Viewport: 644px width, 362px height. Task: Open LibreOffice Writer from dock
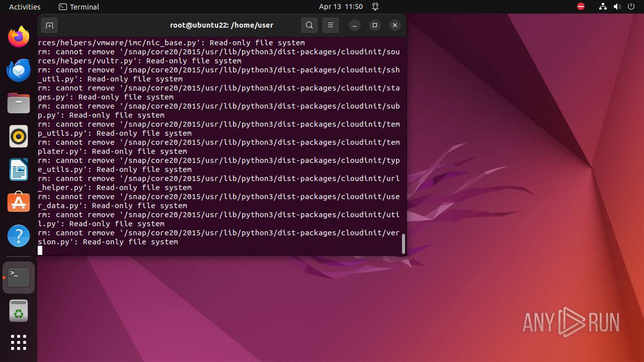pyautogui.click(x=19, y=169)
